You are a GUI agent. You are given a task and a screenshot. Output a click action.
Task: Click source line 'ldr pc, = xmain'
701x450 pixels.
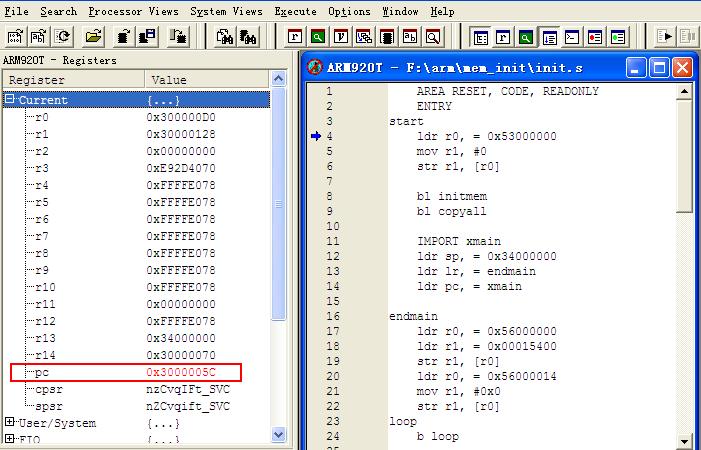(x=469, y=286)
